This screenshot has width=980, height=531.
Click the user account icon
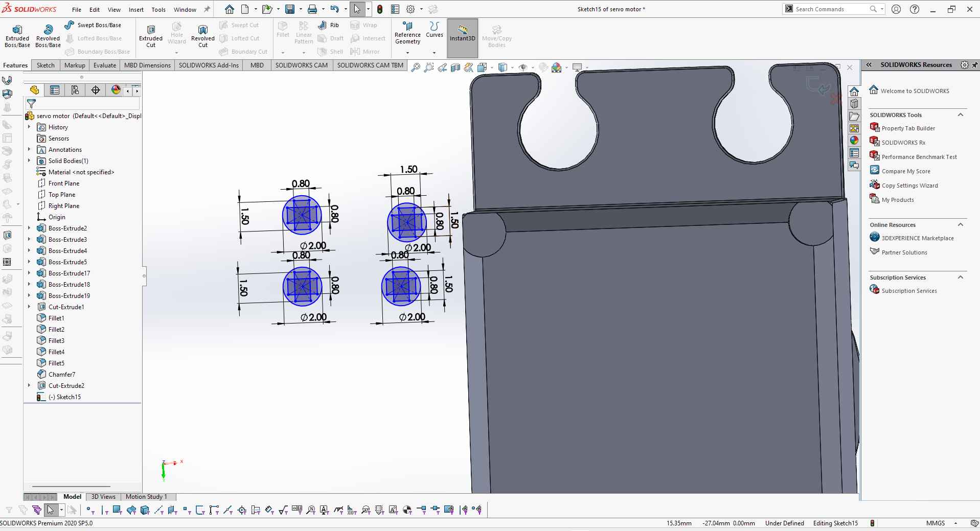coord(896,9)
